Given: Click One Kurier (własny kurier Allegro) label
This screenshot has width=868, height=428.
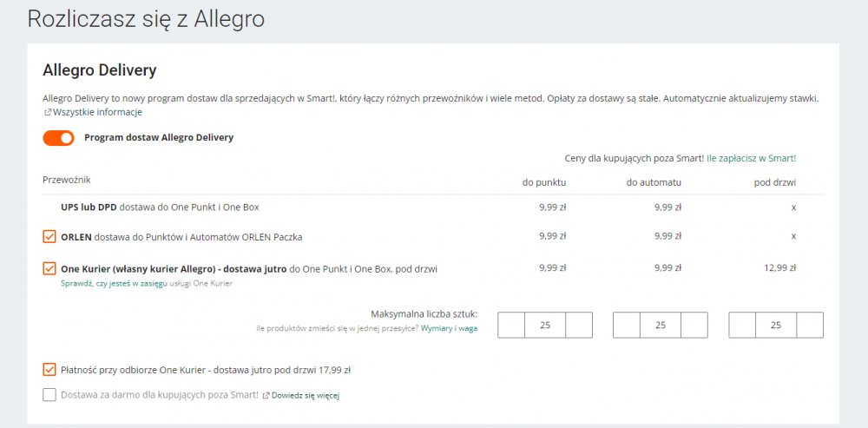Looking at the screenshot, I should click(x=249, y=269).
